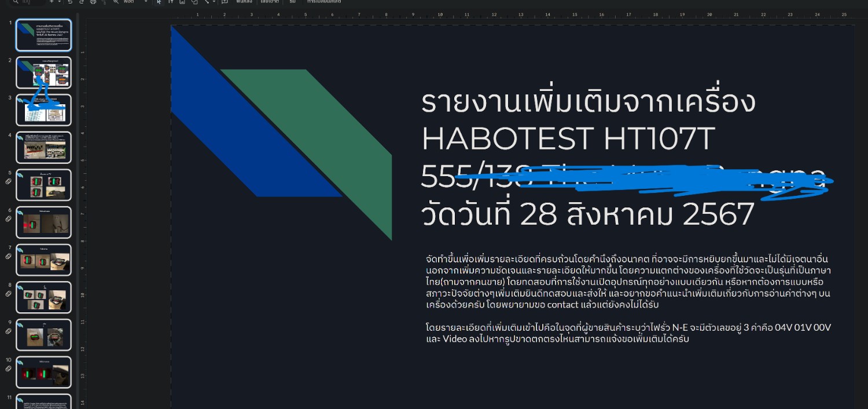This screenshot has height=409, width=868.
Task: Select slide 10 thumbnail in filmstrip
Action: 44,371
